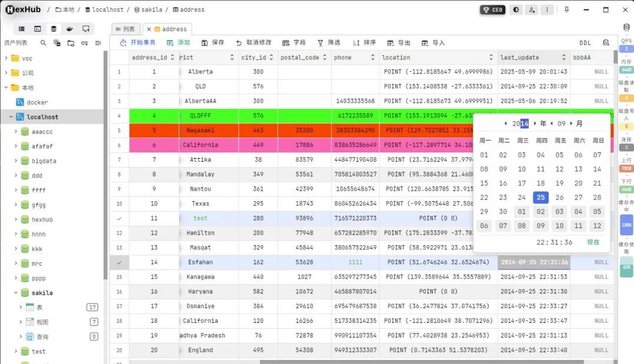
Task: Select day 18 in the calendar popup
Action: pos(540,183)
